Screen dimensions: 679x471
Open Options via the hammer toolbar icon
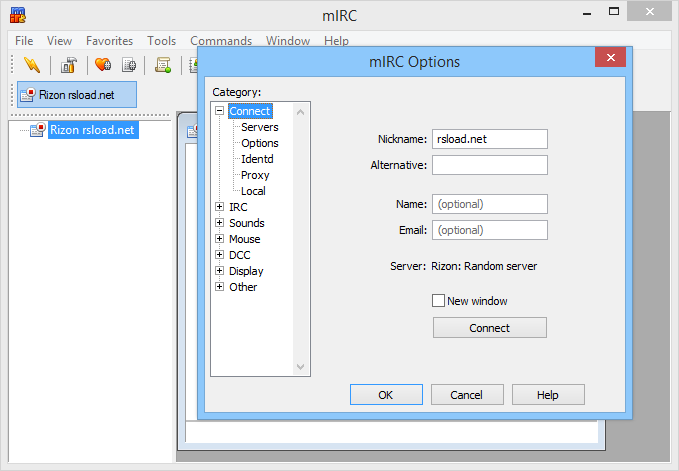click(x=68, y=65)
